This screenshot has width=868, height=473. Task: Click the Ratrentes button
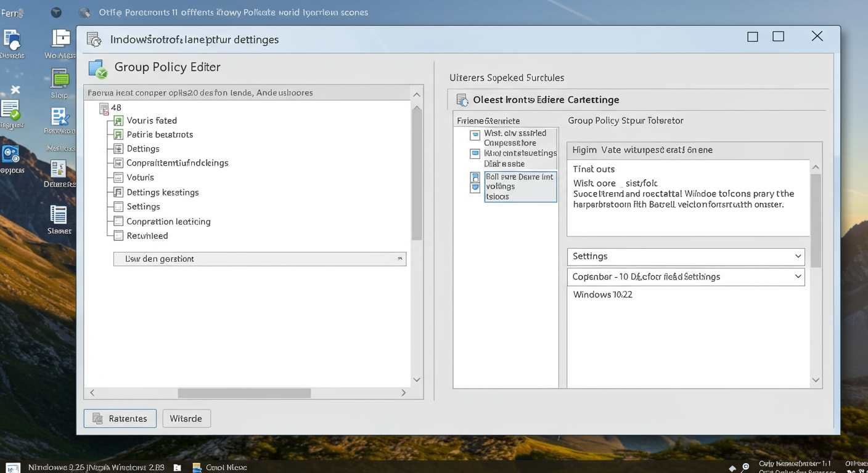pos(120,419)
